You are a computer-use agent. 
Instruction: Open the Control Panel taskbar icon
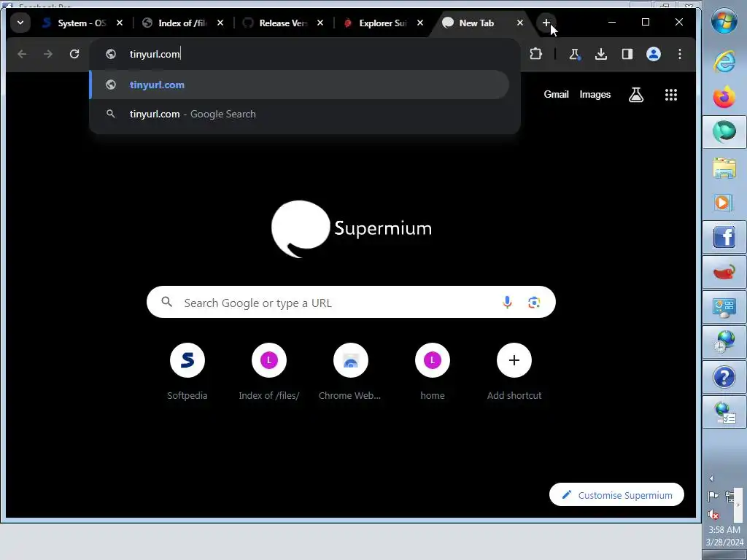(724, 308)
